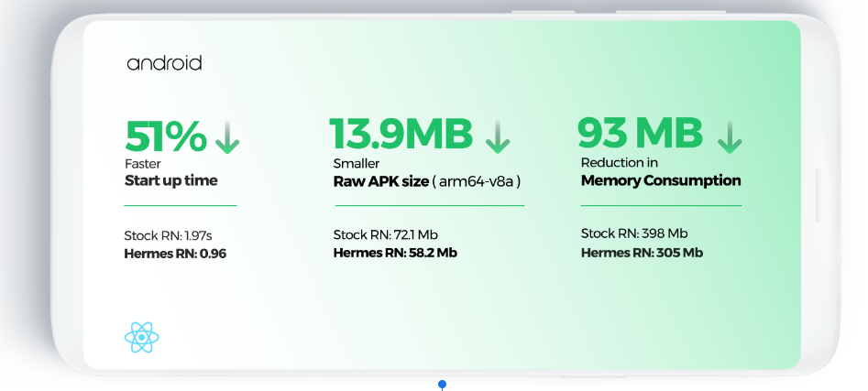Click the down arrow beside 93 MB
Screen dimensions: 868x391
coord(730,136)
